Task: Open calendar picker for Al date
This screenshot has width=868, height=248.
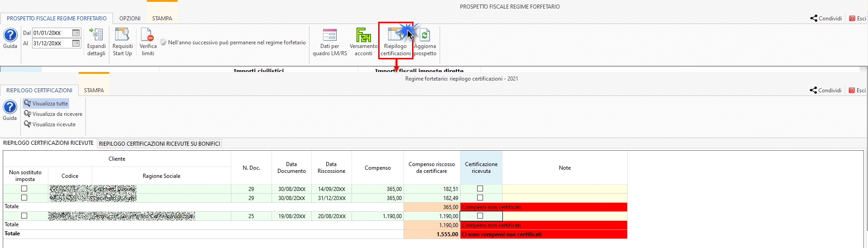Action: pyautogui.click(x=76, y=43)
